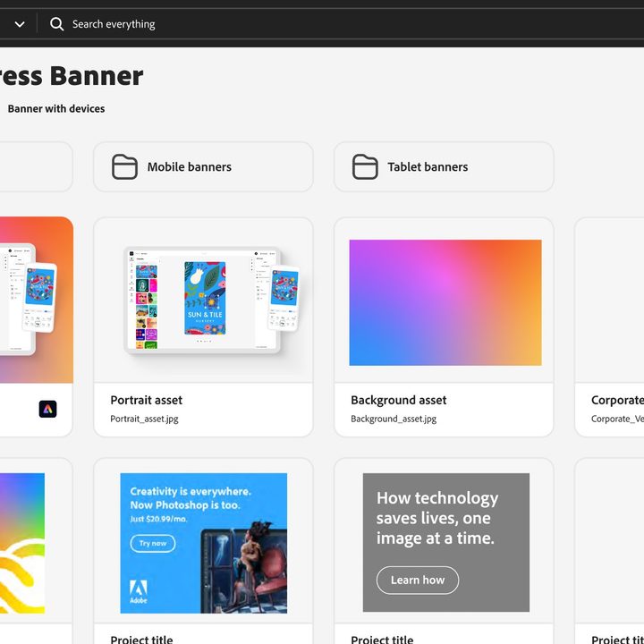
Task: Select the Background asset title
Action: tap(398, 400)
